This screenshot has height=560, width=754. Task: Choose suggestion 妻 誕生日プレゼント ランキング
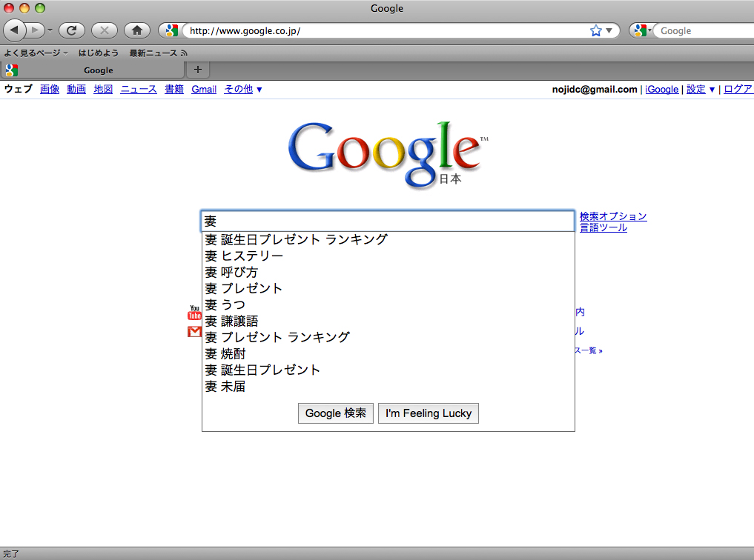click(x=388, y=239)
